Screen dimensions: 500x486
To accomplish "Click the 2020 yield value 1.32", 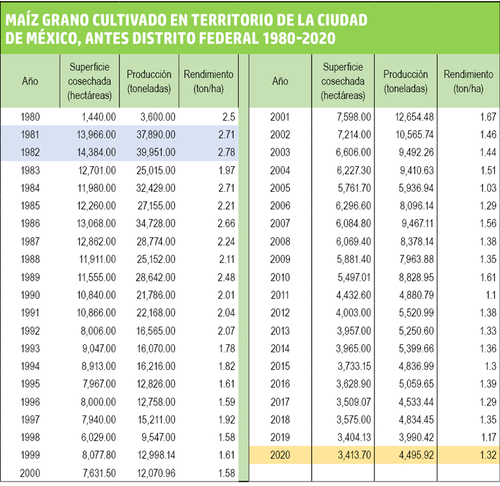I will point(488,455).
